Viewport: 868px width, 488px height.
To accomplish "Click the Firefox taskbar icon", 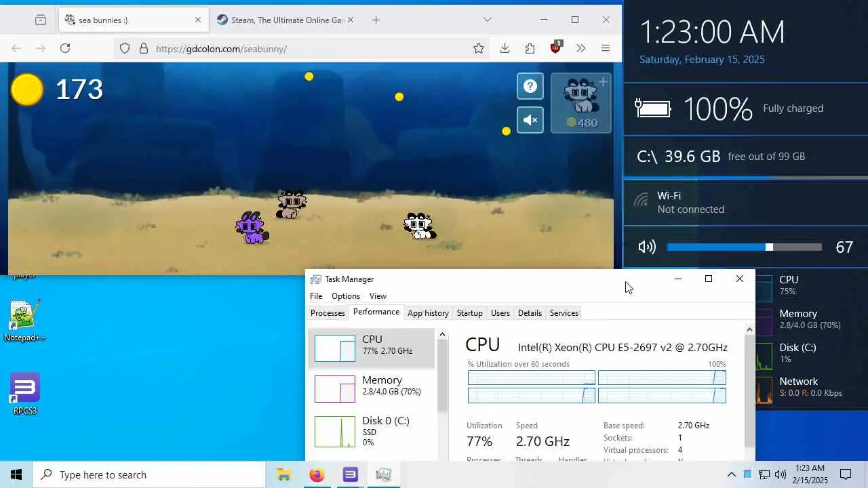I will [317, 474].
